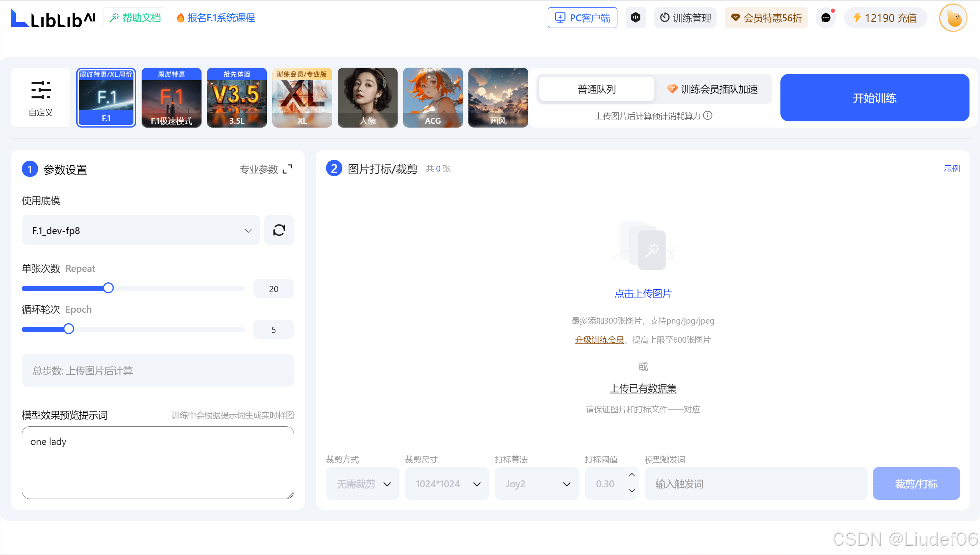Open the 1024*1024 crop size dropdown
Screen dimensions: 980x555
(x=447, y=484)
